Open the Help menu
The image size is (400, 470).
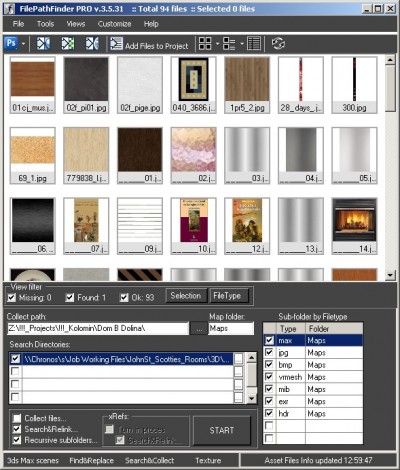pos(151,24)
